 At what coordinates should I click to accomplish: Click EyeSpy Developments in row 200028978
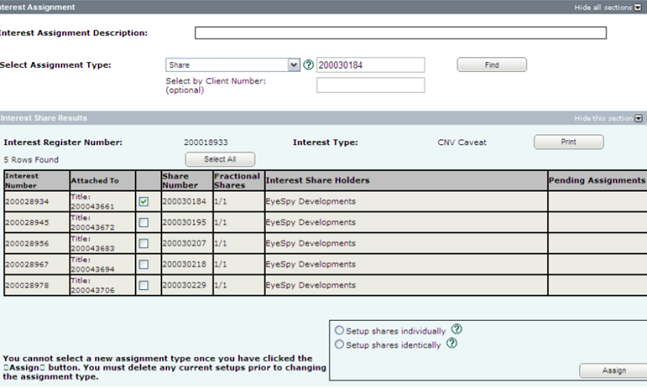tap(310, 285)
